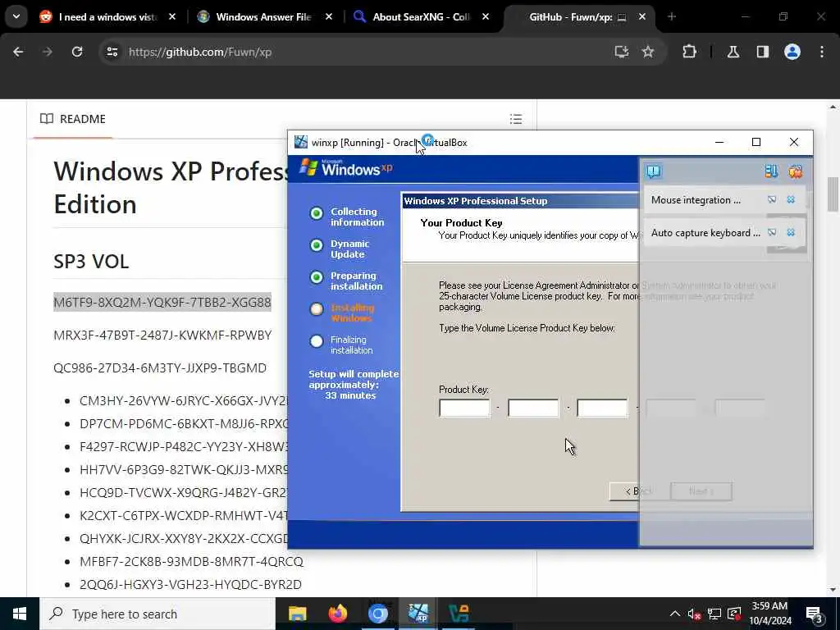Click the GitHub page scrollbar thumb
The height and width of the screenshot is (630, 840).
click(833, 194)
